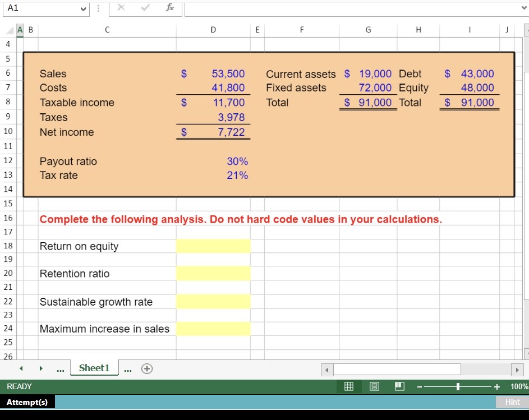Image resolution: width=529 pixels, height=420 pixels.
Task: Zoom in using the plus icon
Action: pos(497,386)
